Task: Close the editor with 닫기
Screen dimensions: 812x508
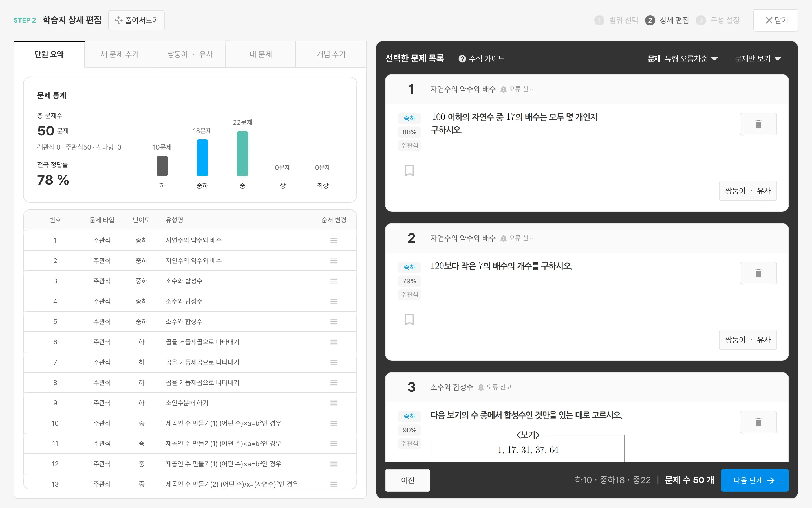Action: [775, 20]
